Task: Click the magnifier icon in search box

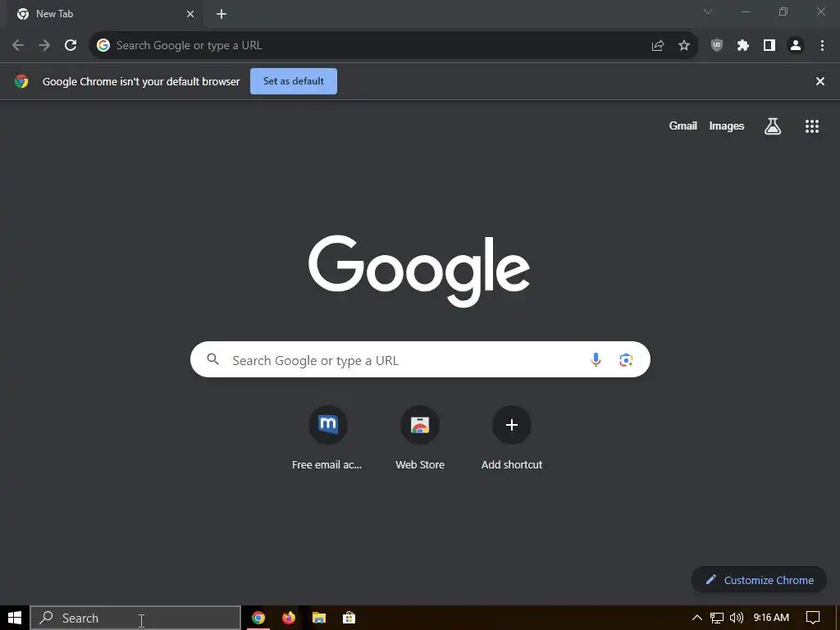Action: (212, 359)
